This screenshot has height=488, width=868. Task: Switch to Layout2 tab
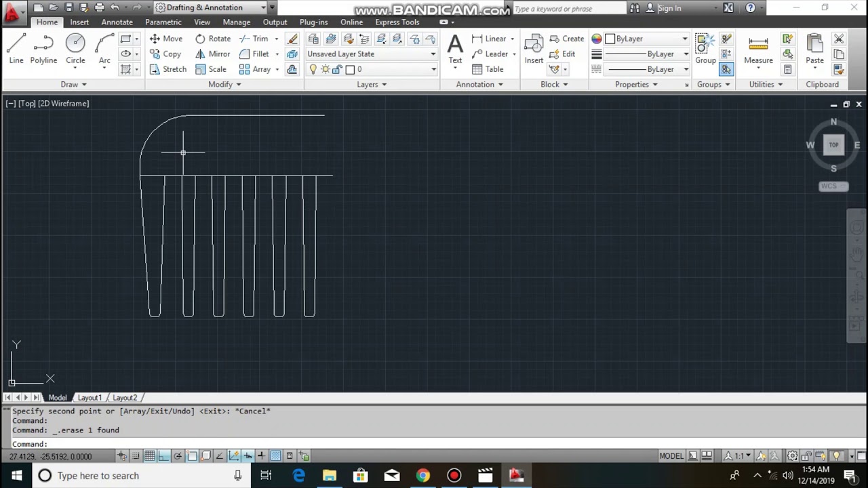tap(125, 398)
